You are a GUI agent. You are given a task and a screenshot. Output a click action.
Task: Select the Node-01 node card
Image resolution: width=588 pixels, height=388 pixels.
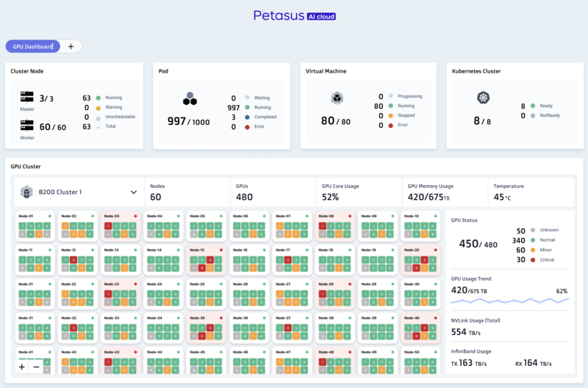(35, 227)
